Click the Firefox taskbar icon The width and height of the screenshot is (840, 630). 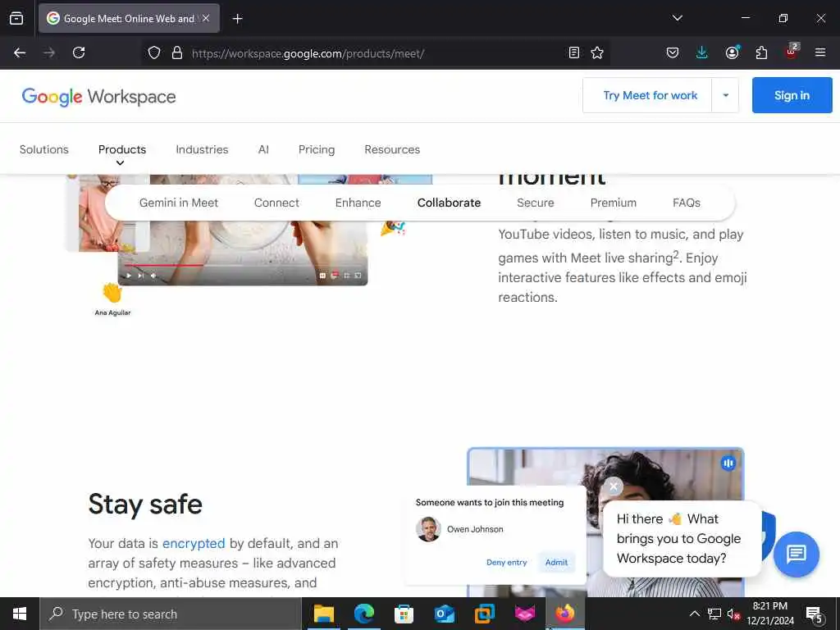[564, 614]
